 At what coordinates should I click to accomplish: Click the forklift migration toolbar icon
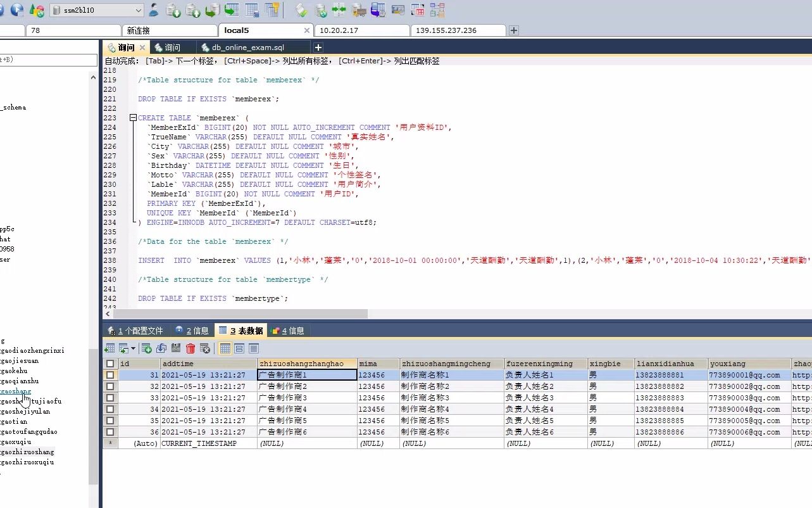pos(359,10)
